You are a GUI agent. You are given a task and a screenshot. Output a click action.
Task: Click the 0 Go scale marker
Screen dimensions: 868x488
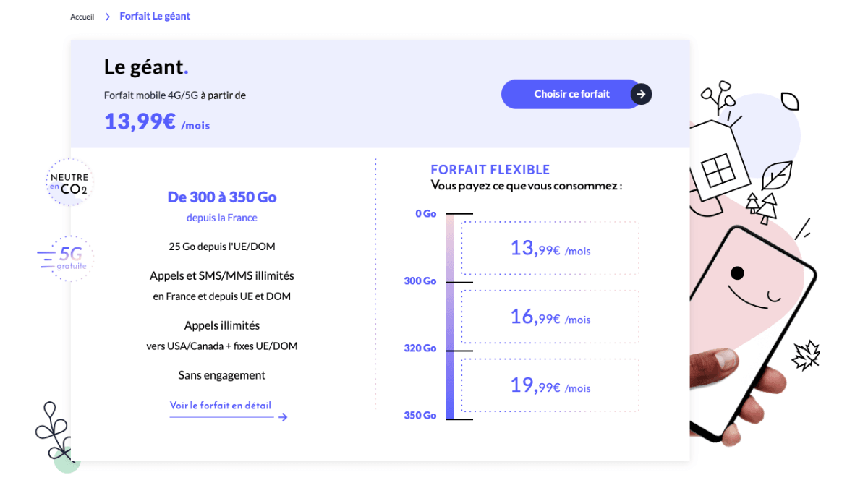(426, 214)
